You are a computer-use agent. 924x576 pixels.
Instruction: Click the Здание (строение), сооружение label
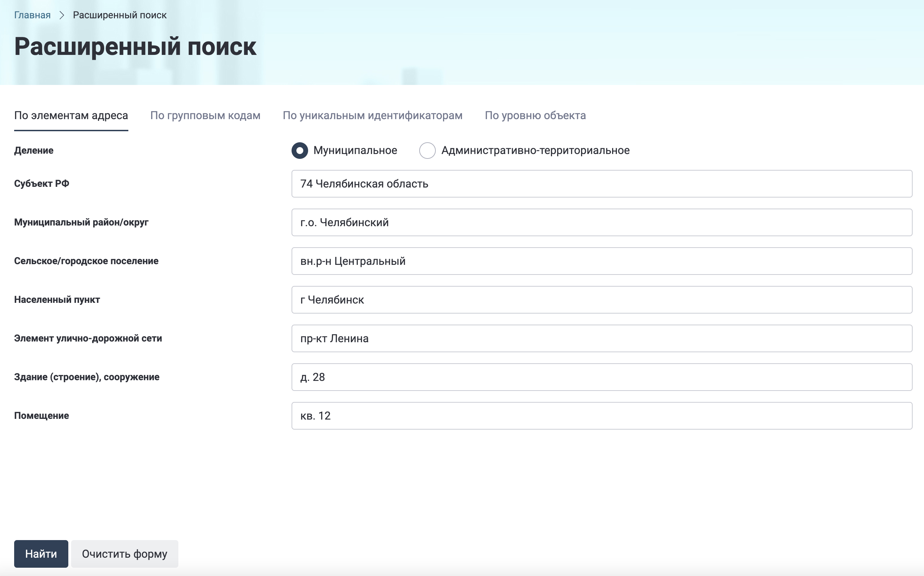87,377
